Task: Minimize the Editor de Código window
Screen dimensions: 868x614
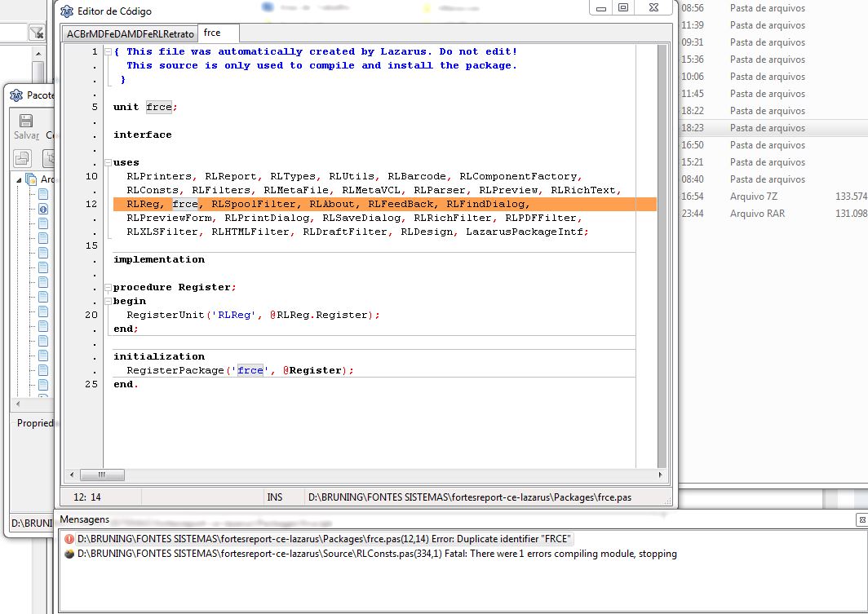Action: point(601,7)
